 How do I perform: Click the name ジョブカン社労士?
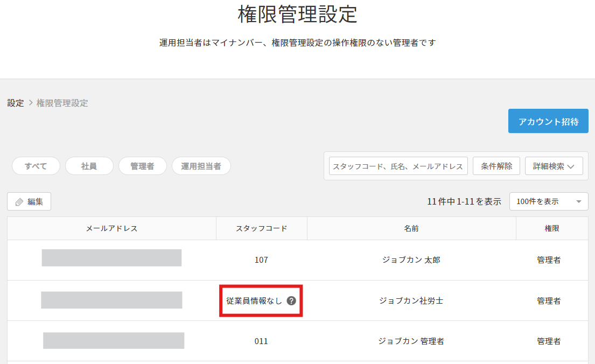tap(411, 300)
